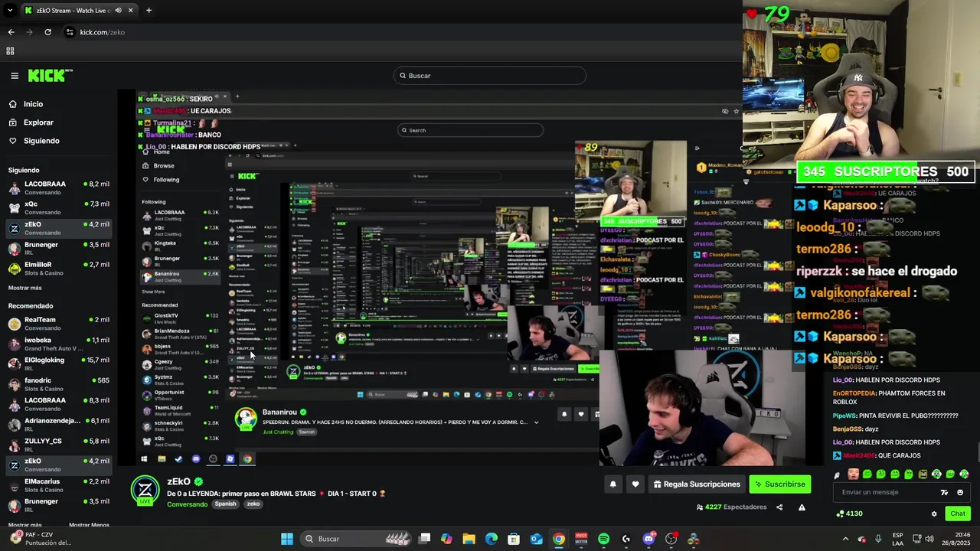Click the browser address bar URL
The image size is (980, 551).
click(103, 32)
